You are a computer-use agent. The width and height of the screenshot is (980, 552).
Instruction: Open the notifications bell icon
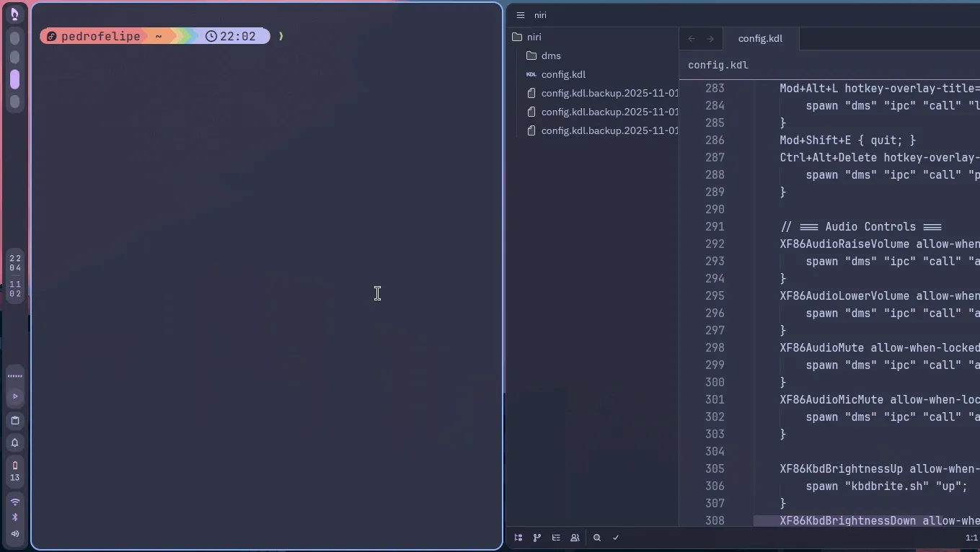[x=14, y=442]
